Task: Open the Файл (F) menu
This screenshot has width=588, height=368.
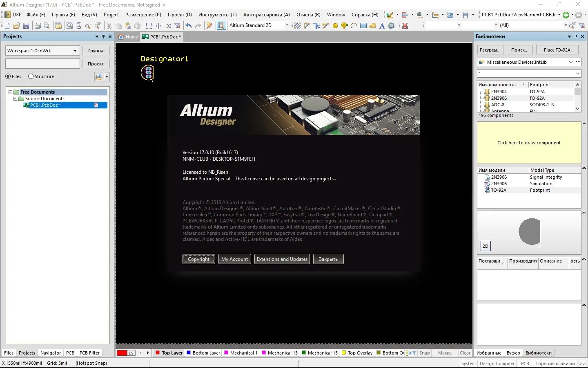Action: pyautogui.click(x=36, y=15)
